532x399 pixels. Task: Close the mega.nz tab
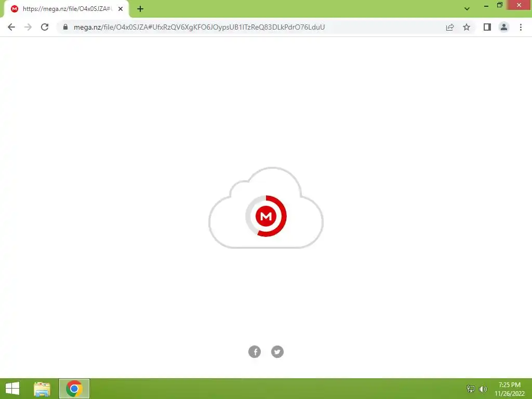point(121,9)
